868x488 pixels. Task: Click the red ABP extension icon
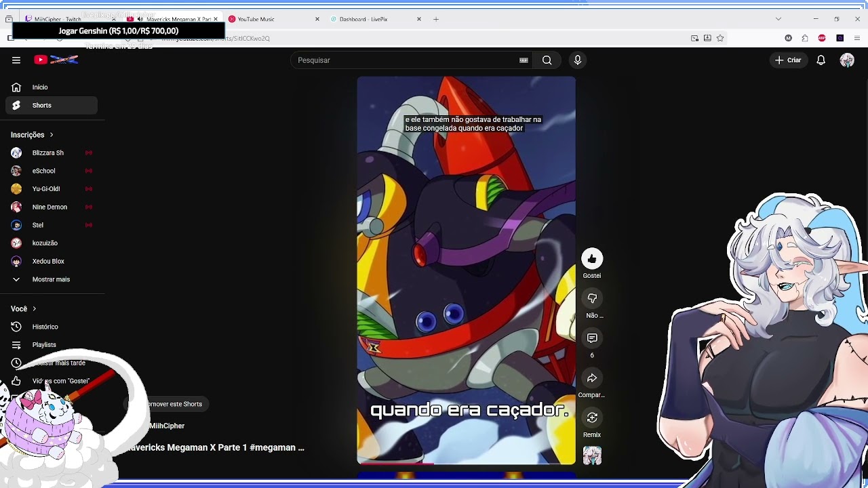[x=822, y=38]
